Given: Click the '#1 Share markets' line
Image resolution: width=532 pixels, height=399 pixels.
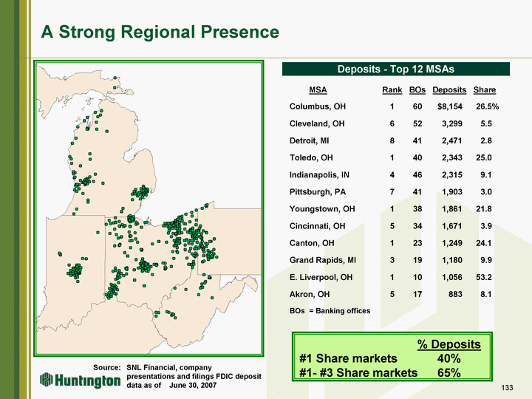Looking at the screenshot, I should coord(349,358).
